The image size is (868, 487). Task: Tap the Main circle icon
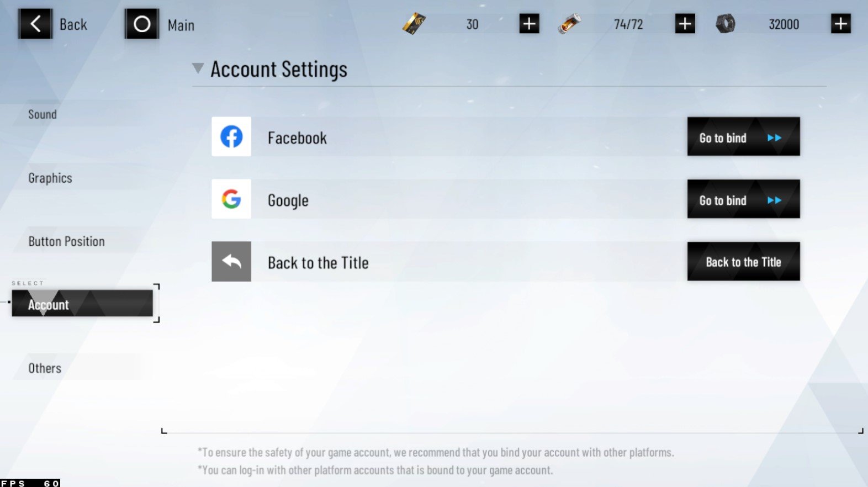tap(142, 24)
